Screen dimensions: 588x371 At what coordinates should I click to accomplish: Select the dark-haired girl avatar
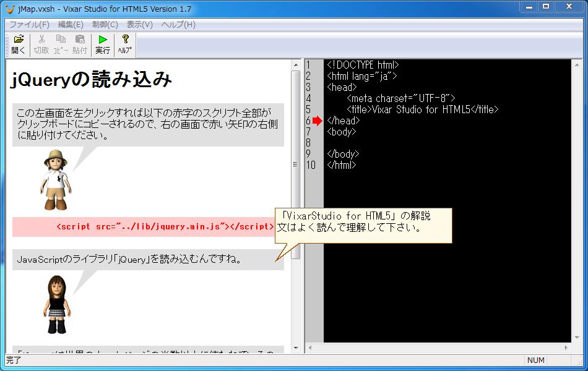click(x=56, y=303)
